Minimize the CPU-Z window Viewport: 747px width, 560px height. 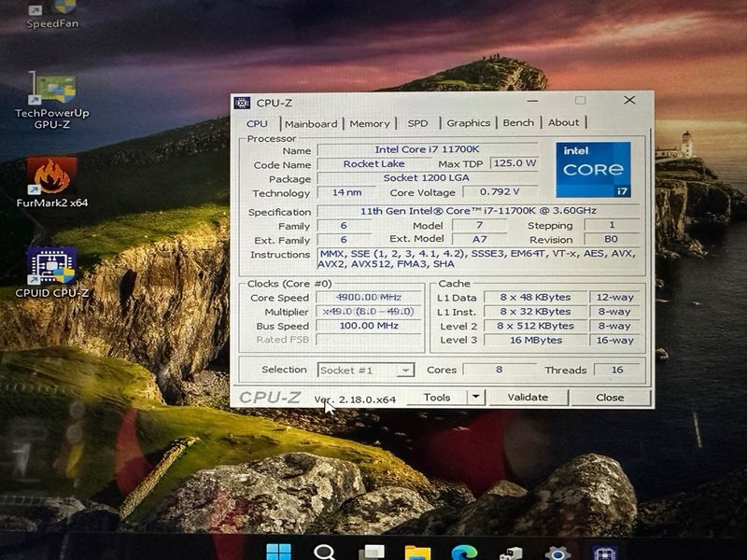point(532,101)
